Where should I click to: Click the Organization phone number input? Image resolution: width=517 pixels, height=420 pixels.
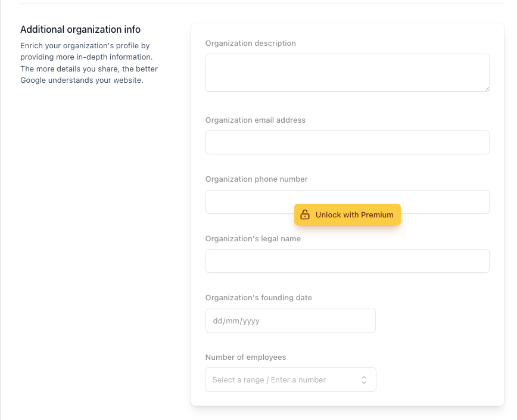(347, 202)
